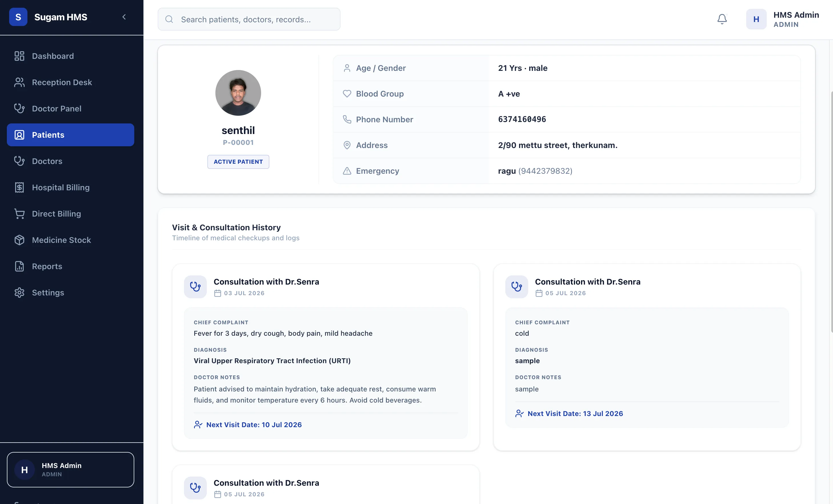The image size is (833, 504).
Task: Click the Doctors stethoscope icon in sidebar
Action: coord(19,161)
